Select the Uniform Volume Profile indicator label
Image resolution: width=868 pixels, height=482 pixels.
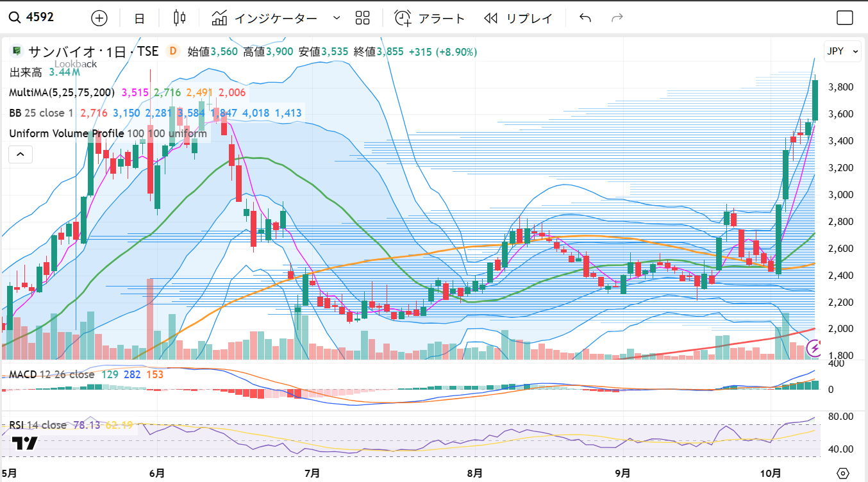pos(67,133)
